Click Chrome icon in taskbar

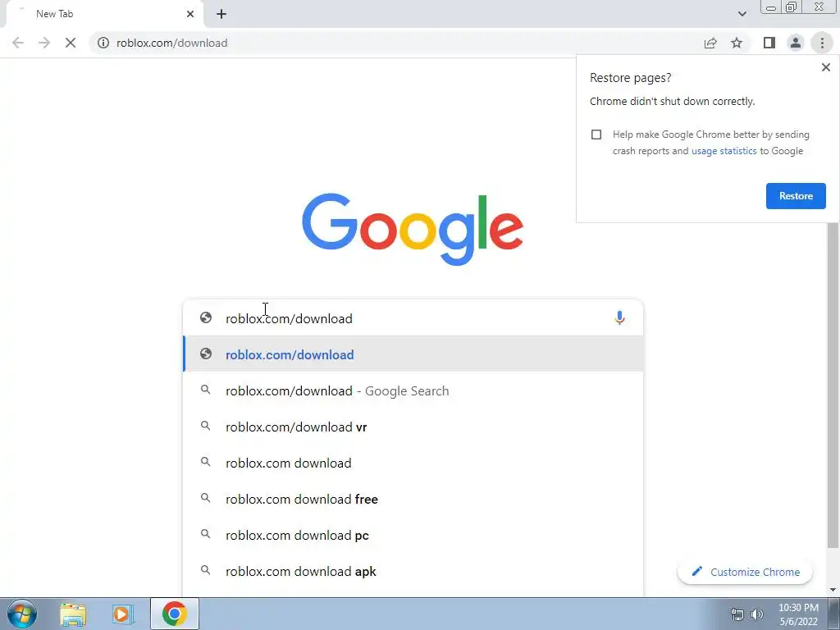(x=174, y=614)
